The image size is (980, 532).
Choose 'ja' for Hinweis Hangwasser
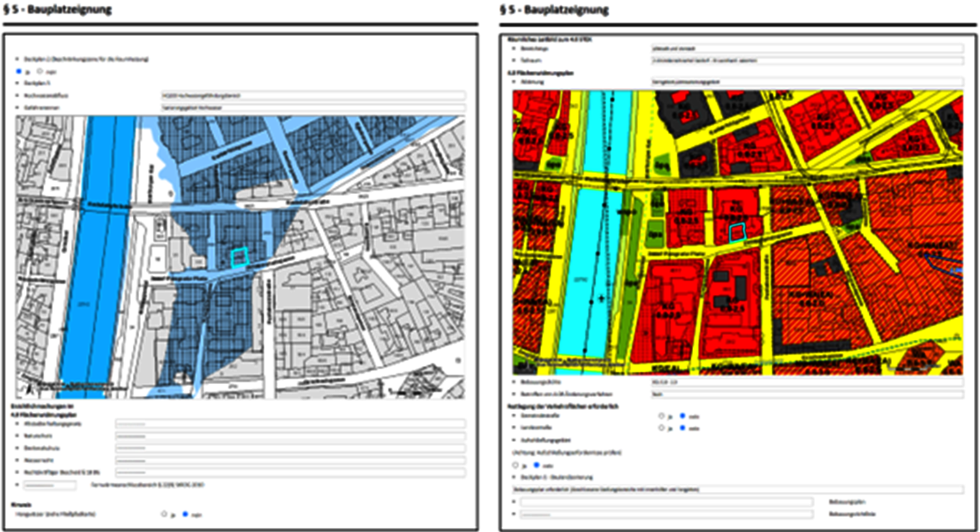(164, 514)
